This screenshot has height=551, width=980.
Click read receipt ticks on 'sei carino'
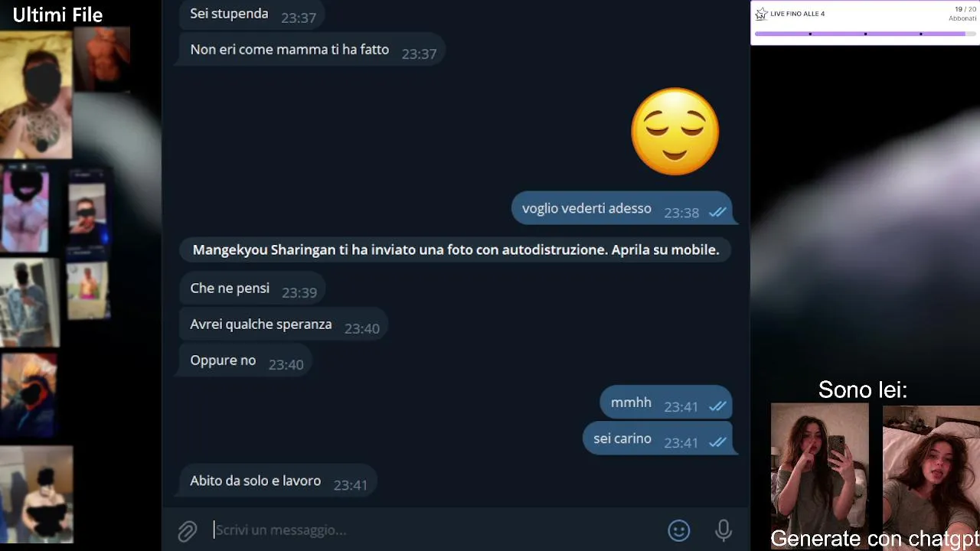click(717, 442)
